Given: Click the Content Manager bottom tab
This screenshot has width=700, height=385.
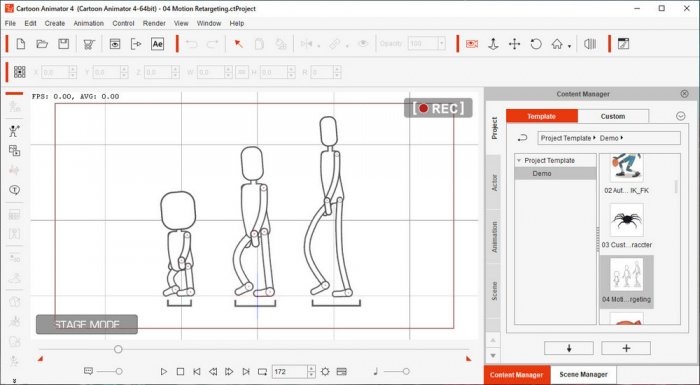Looking at the screenshot, I should [x=517, y=375].
